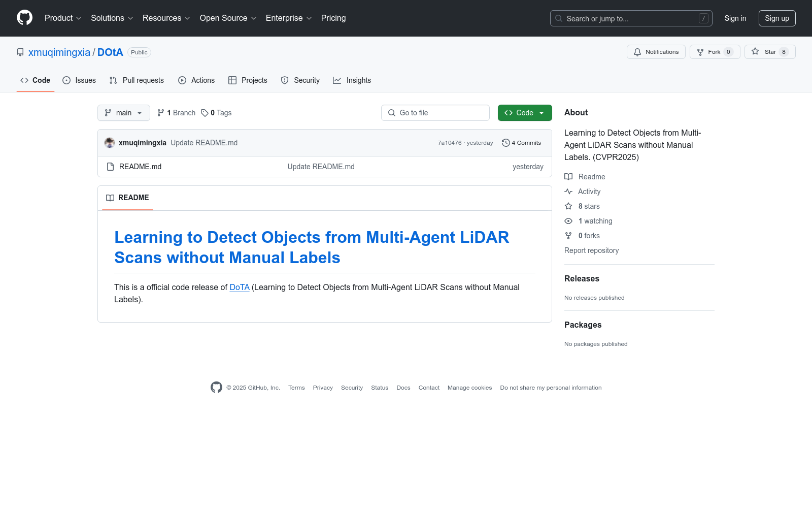Open the README.md file

click(x=140, y=167)
